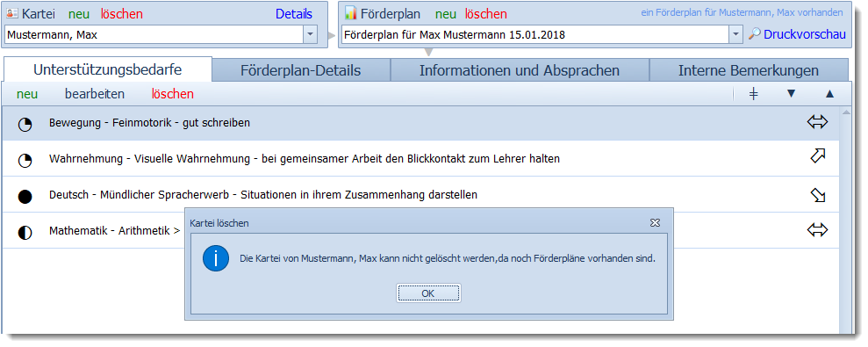Click the blue info icon in the dialog
This screenshot has height=347, width=868.
216,258
